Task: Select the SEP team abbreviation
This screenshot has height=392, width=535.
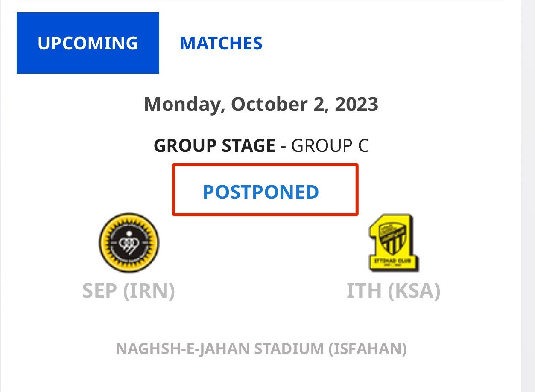Action: (99, 291)
